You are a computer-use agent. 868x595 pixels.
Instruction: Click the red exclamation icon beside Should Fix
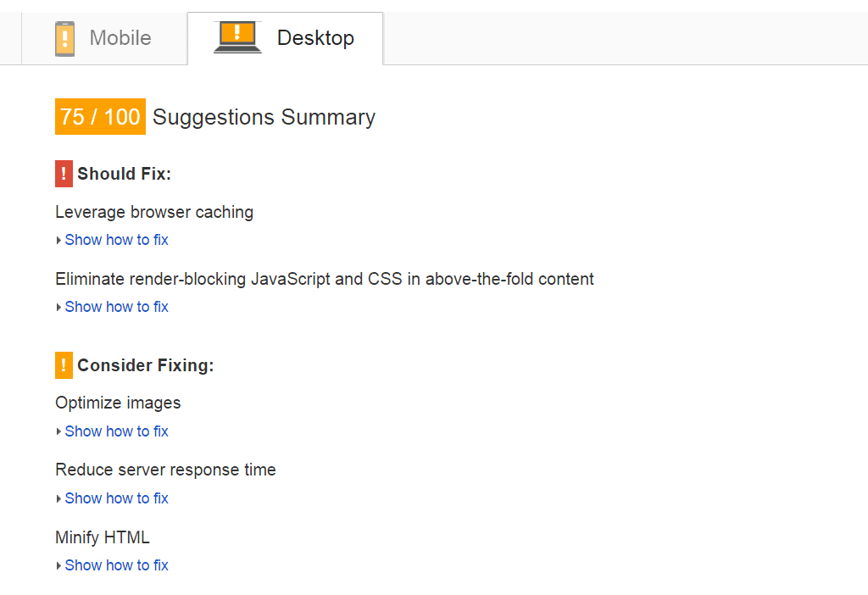tap(63, 173)
